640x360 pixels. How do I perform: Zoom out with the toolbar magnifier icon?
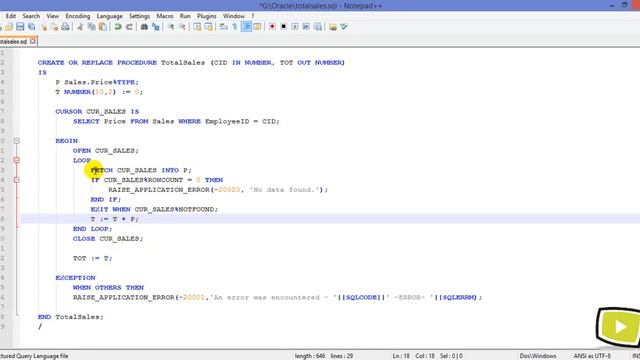(x=182, y=27)
